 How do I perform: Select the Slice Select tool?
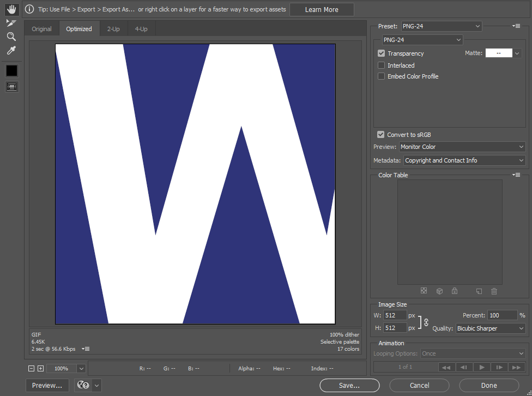[x=11, y=23]
